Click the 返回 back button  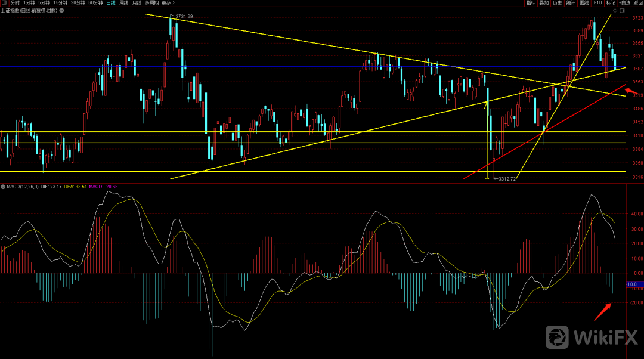coord(637,3)
